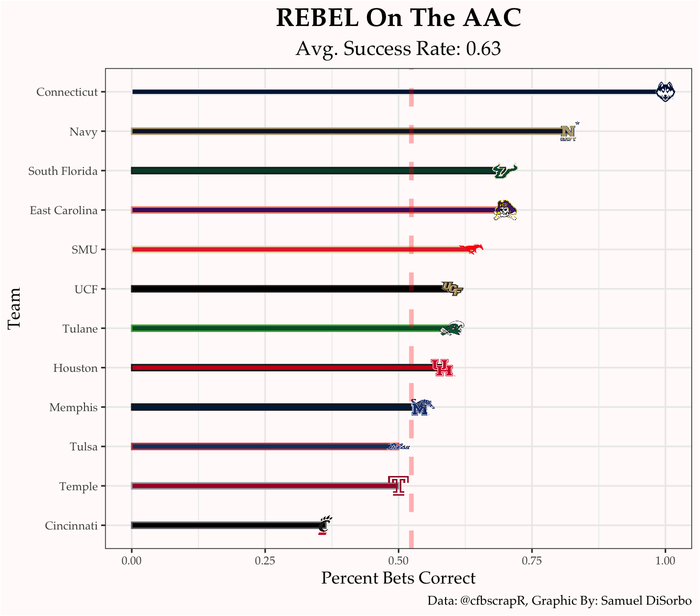Click the SMU red bar
Viewport: 700px width, 616px height.
[x=295, y=250]
